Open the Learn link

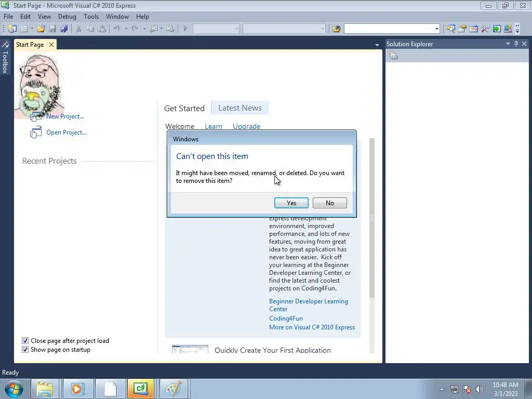click(214, 126)
